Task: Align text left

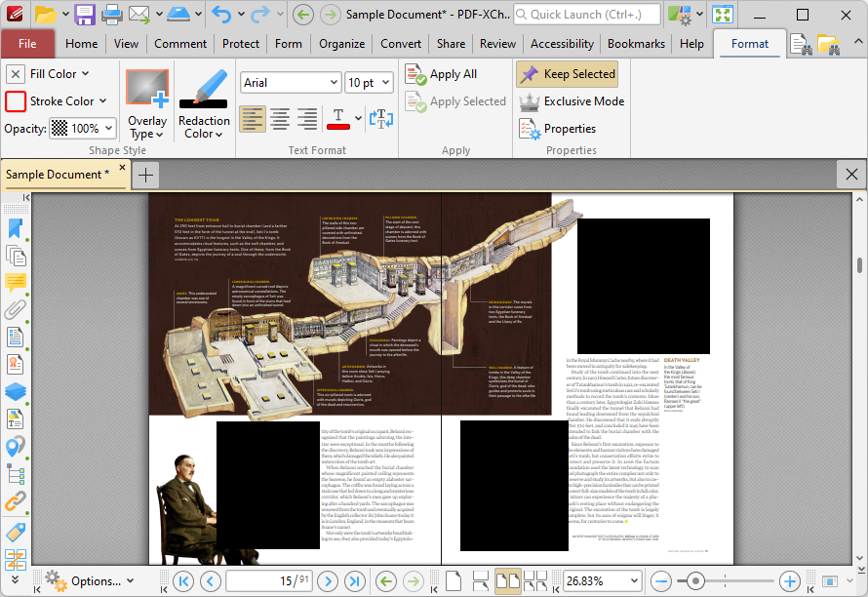Action: pyautogui.click(x=253, y=118)
